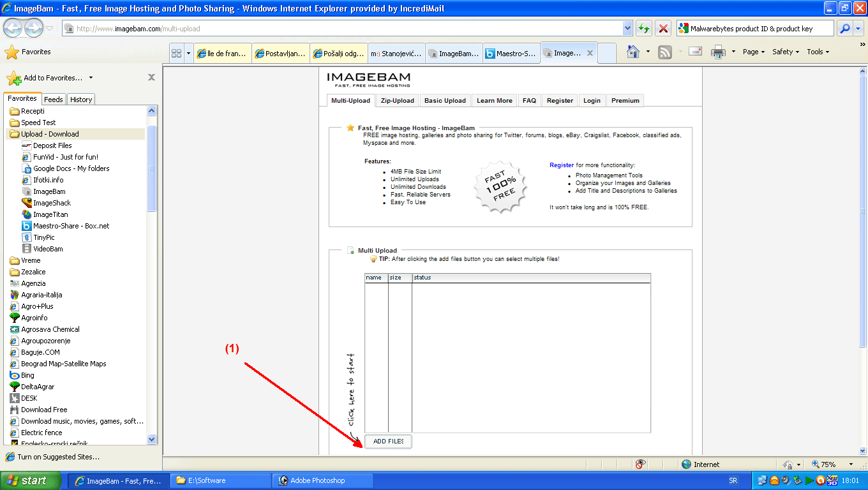Open the Recent Pages dropdown beside Forward
This screenshot has height=490, width=868.
point(50,29)
